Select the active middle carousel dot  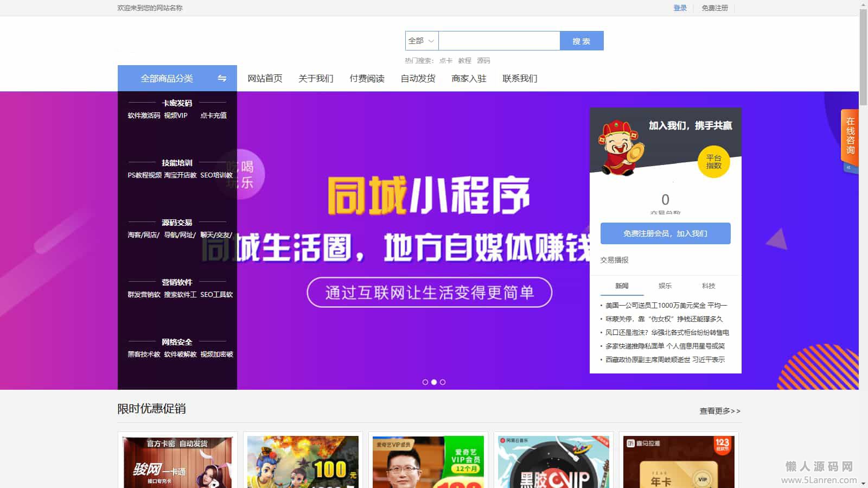click(434, 382)
